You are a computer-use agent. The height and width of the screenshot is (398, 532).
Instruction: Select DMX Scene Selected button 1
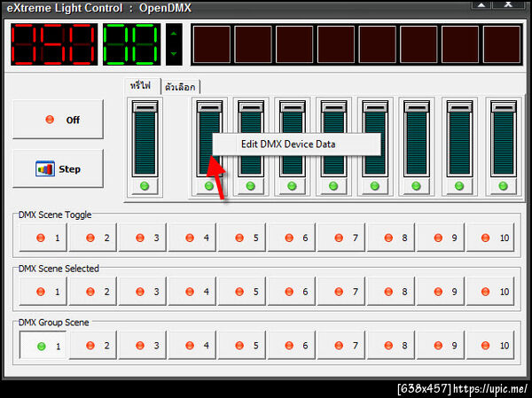pyautogui.click(x=43, y=292)
